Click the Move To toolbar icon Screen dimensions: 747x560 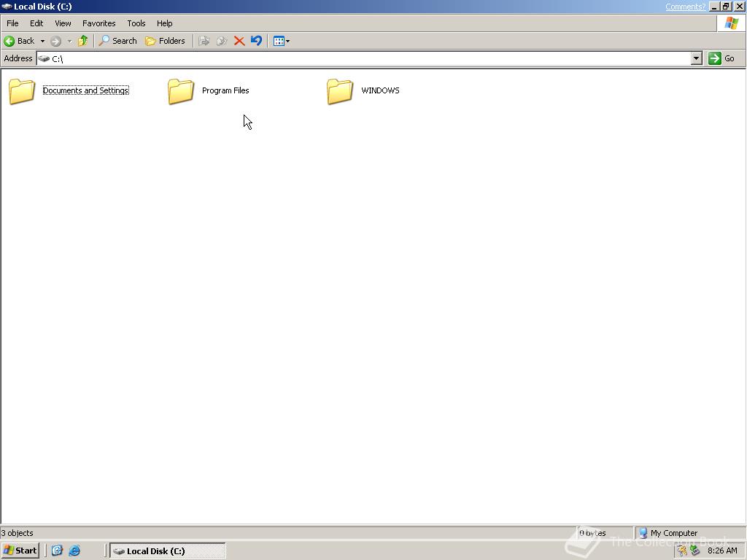pos(204,41)
